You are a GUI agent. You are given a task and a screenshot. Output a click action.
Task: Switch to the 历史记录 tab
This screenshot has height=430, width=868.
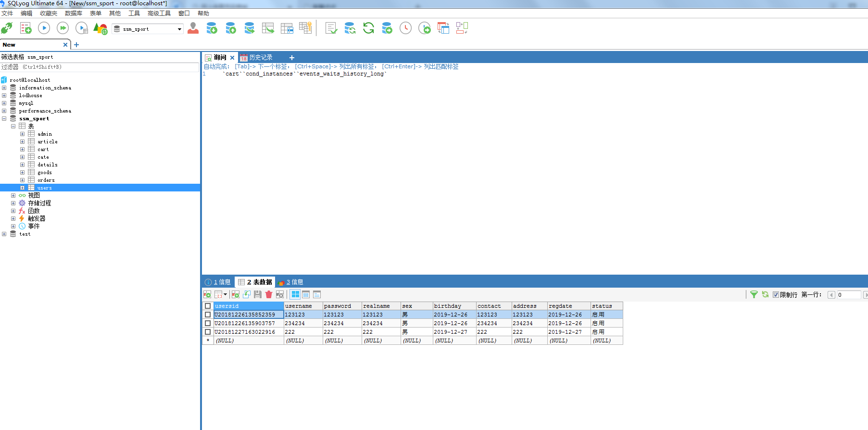coord(256,58)
